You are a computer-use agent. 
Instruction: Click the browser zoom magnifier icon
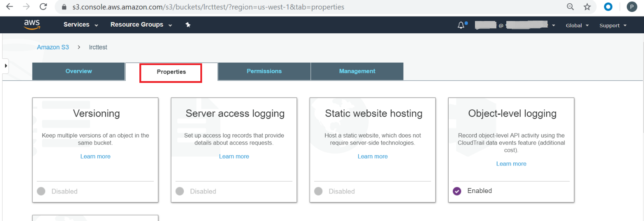(571, 7)
